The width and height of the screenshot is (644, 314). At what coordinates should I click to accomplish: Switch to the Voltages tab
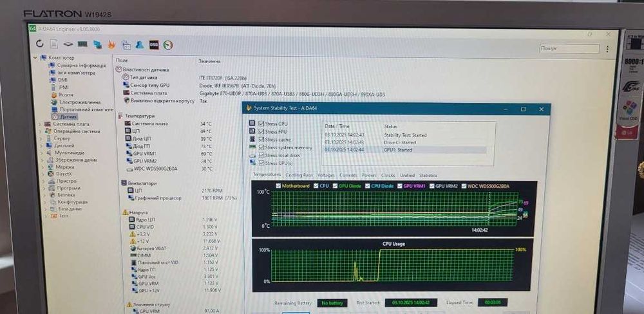[326, 175]
